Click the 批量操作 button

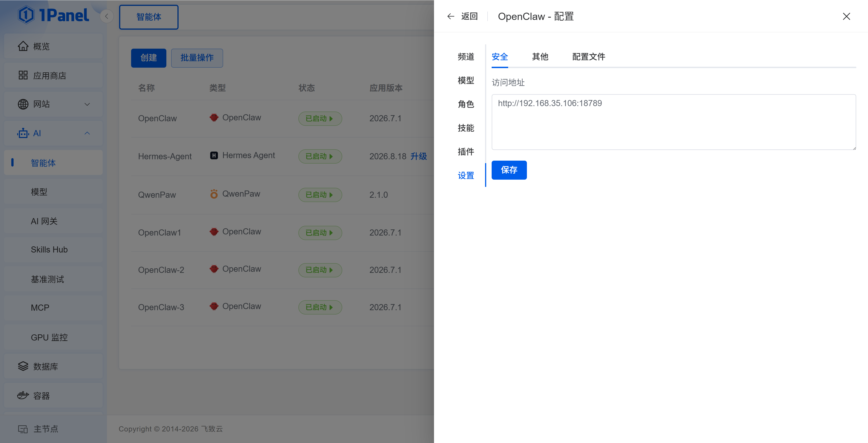tap(197, 58)
